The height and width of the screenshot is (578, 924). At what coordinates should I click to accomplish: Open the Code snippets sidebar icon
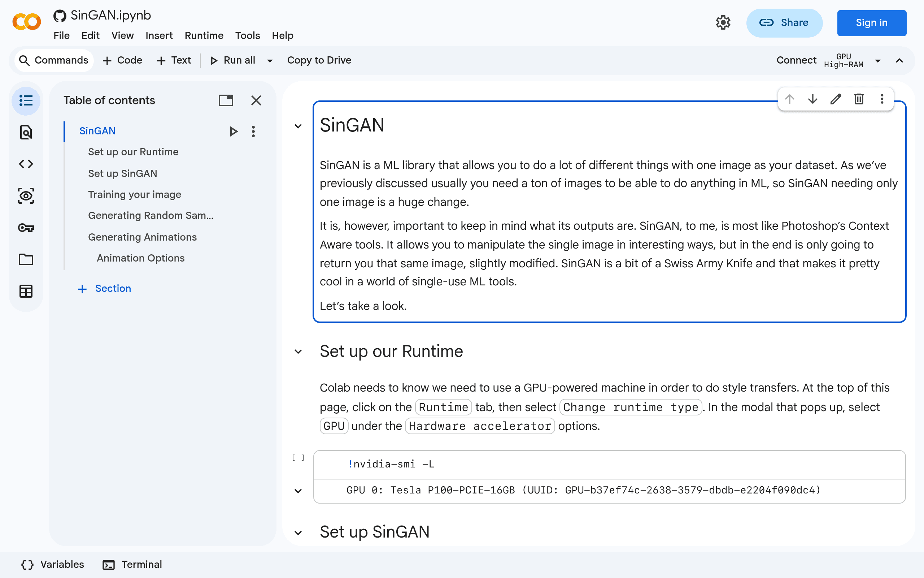26,164
